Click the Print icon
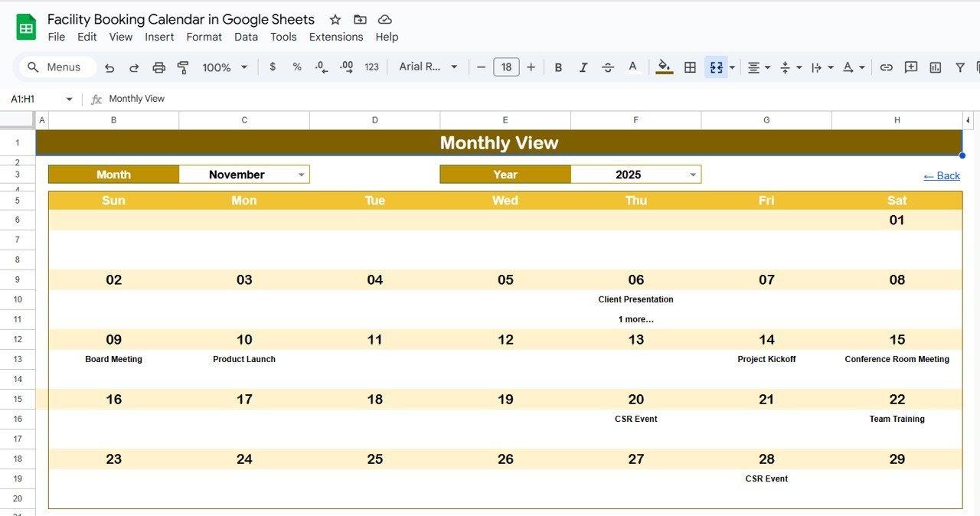Viewport: 980px width, 516px height. click(x=158, y=67)
